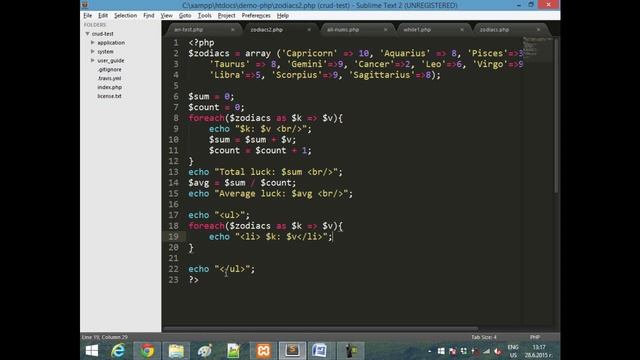This screenshot has height=360, width=640.
Task: Open the Goto menu
Action: tap(185, 16)
